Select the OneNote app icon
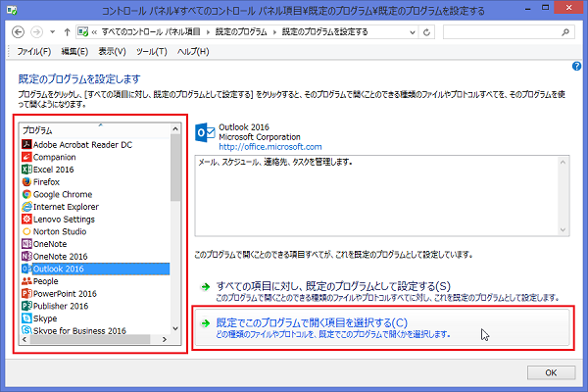This screenshot has height=392, width=588. coord(26,244)
